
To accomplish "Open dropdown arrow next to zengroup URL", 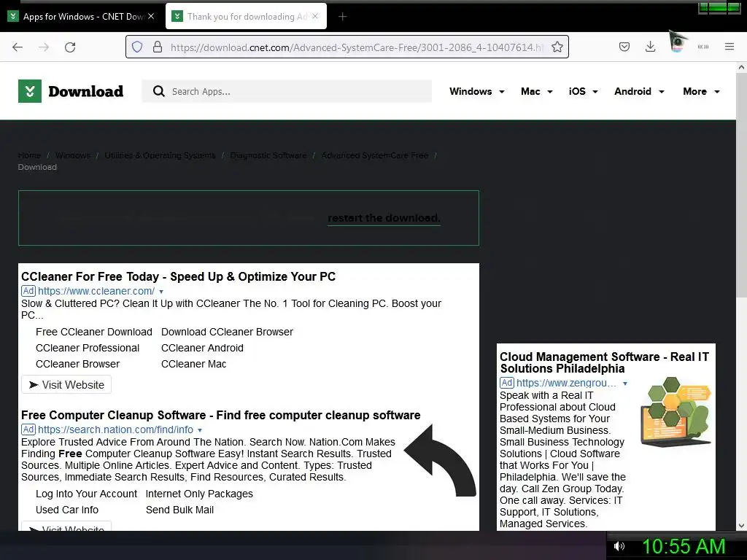I will coord(625,384).
